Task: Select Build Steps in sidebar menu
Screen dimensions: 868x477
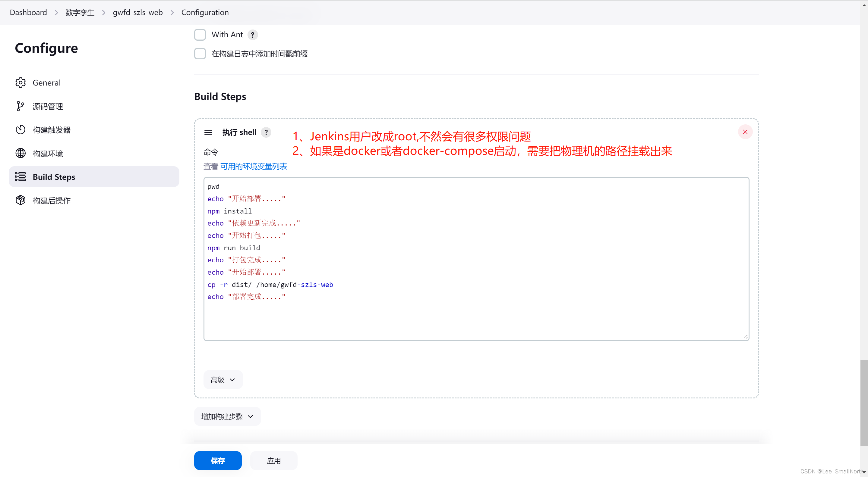Action: click(x=54, y=176)
